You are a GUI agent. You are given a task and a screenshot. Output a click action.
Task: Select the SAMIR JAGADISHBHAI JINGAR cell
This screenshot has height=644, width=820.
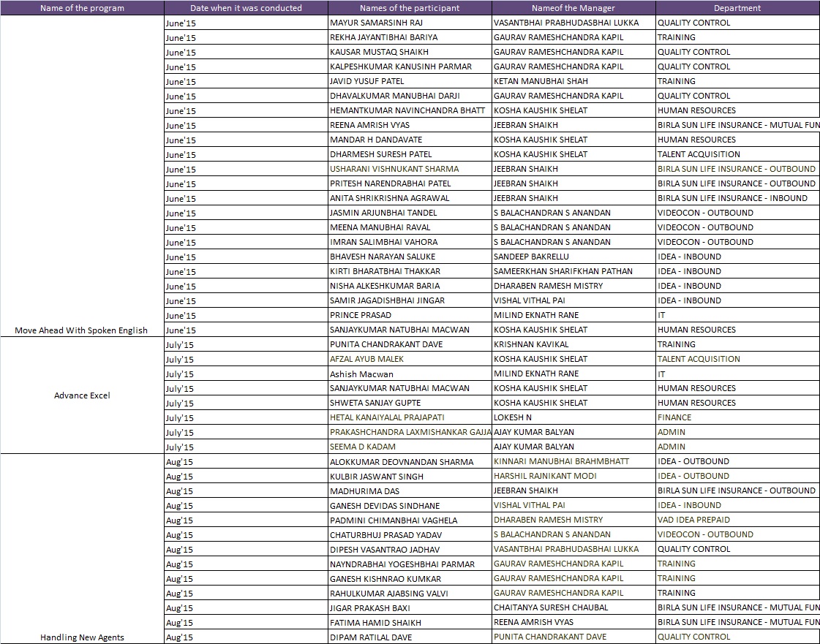[x=410, y=300]
